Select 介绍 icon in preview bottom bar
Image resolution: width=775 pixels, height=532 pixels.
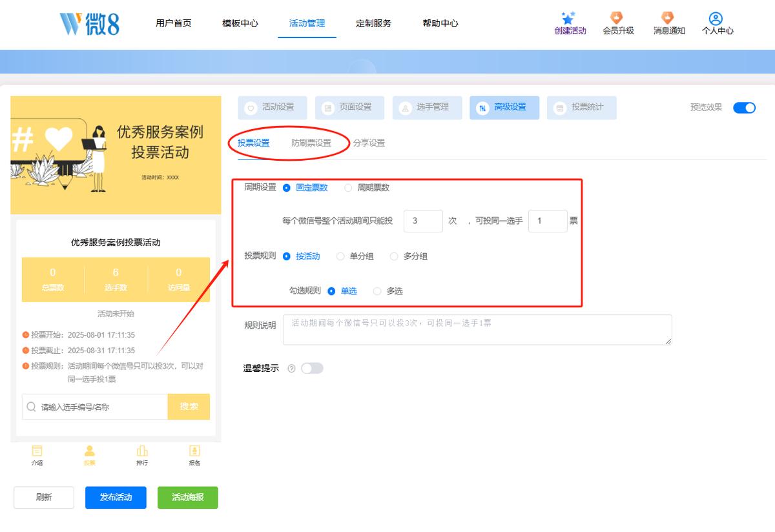click(x=37, y=451)
